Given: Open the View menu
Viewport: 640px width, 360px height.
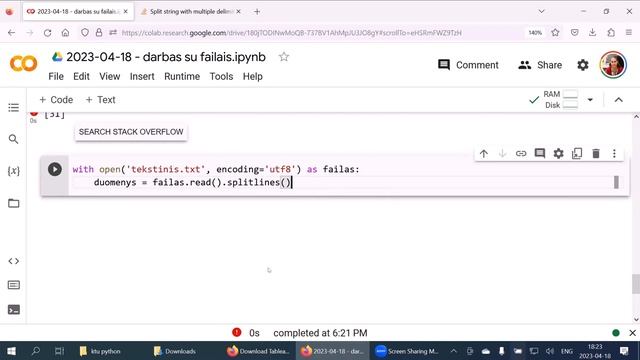Looking at the screenshot, I should pyautogui.click(x=110, y=76).
